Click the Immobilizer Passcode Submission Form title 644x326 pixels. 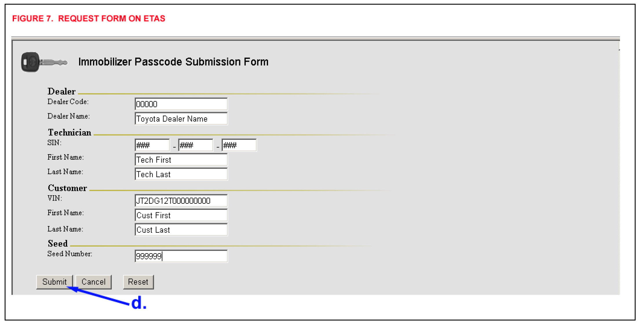click(173, 62)
